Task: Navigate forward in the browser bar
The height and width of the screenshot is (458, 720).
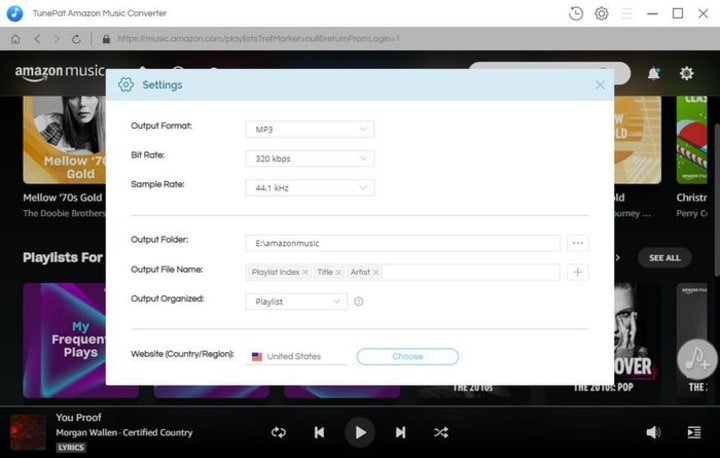Action: (x=56, y=39)
